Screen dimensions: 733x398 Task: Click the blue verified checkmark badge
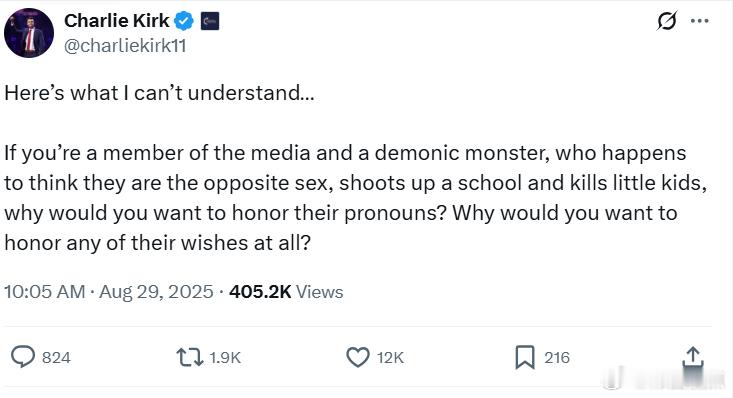click(x=184, y=21)
